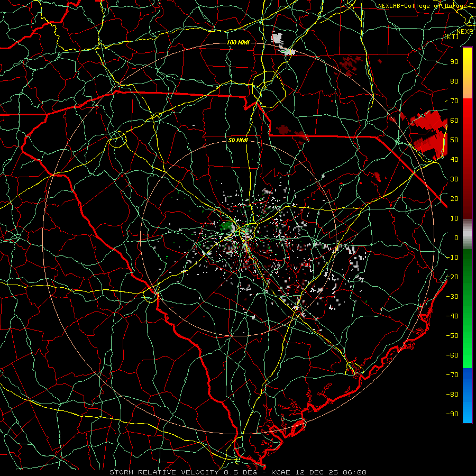
Task: Click the "50 NMI" range ring label
Action: tap(238, 140)
